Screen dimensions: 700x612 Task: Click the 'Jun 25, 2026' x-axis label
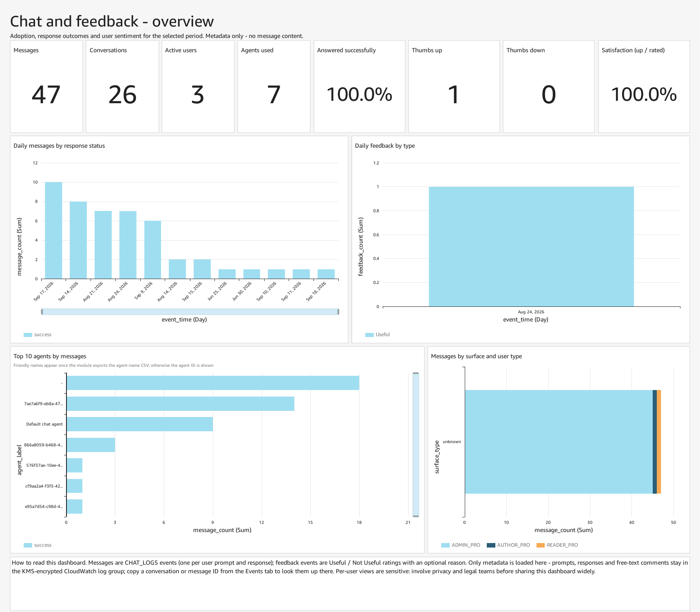[x=217, y=292]
